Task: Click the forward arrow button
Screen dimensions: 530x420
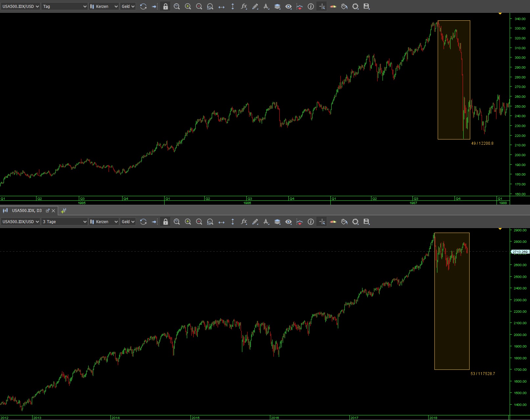Action: click(154, 6)
